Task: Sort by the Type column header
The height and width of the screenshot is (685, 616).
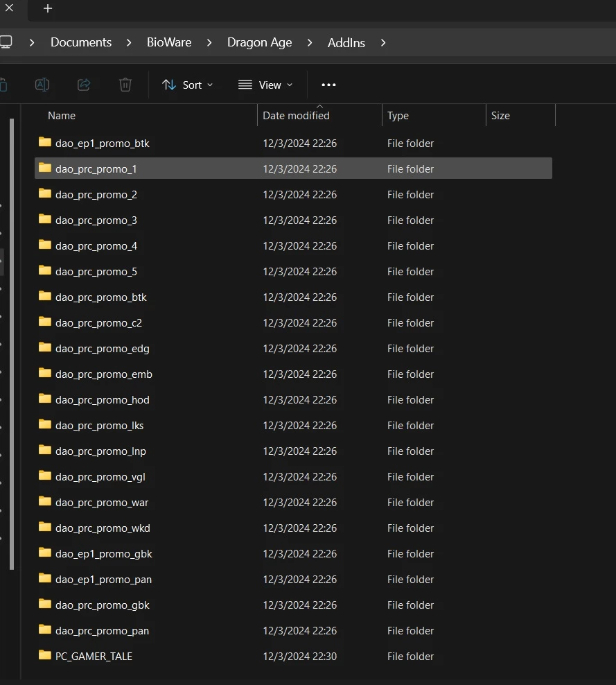Action: click(398, 116)
